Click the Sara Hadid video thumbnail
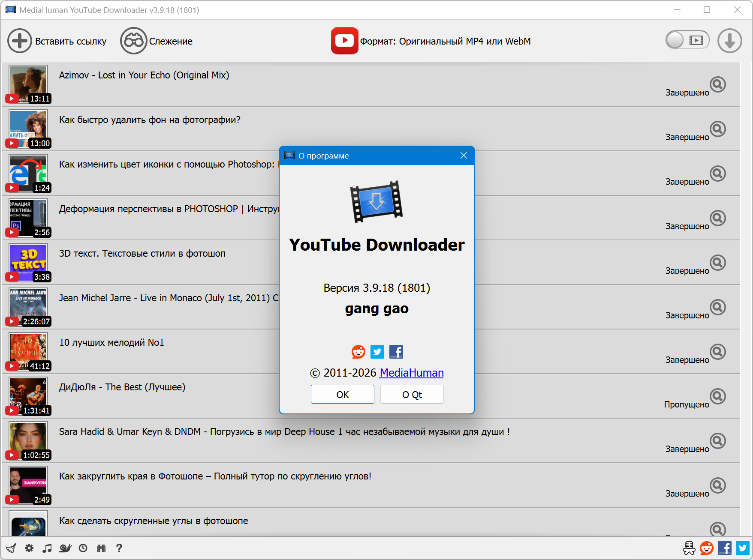The height and width of the screenshot is (560, 753). pyautogui.click(x=28, y=441)
